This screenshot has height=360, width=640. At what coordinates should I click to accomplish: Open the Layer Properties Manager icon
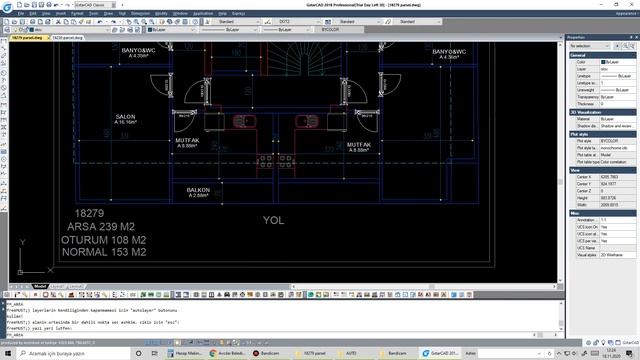7,30
